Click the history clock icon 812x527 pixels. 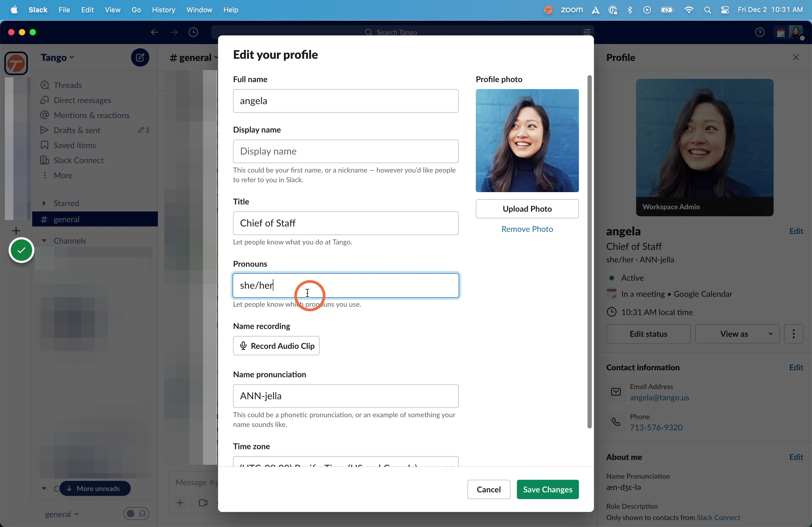pos(193,32)
